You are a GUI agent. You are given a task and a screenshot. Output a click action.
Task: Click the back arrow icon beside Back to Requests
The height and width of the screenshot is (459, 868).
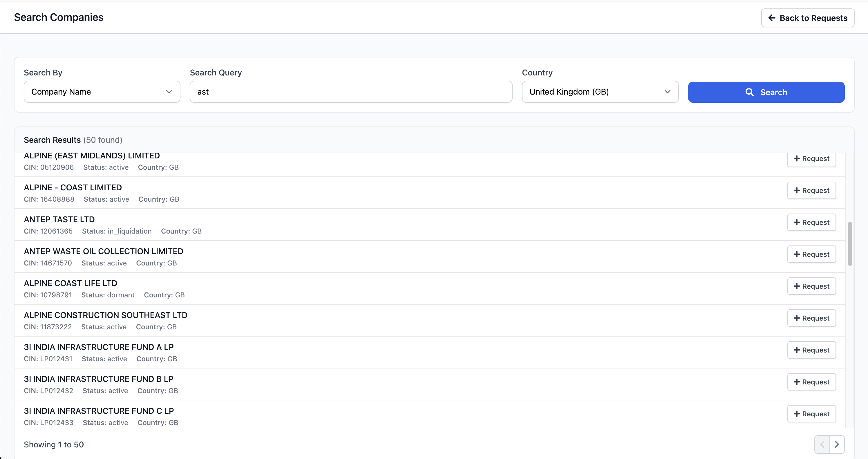pyautogui.click(x=772, y=18)
